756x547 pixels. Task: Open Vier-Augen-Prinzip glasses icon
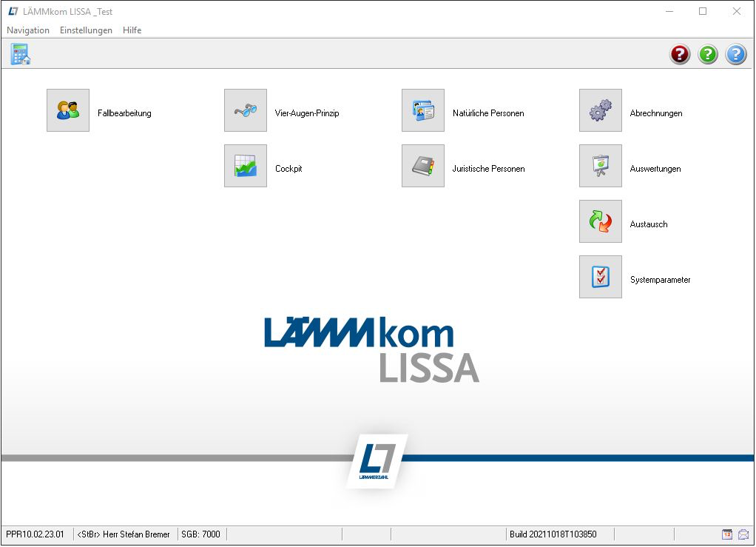click(x=246, y=110)
